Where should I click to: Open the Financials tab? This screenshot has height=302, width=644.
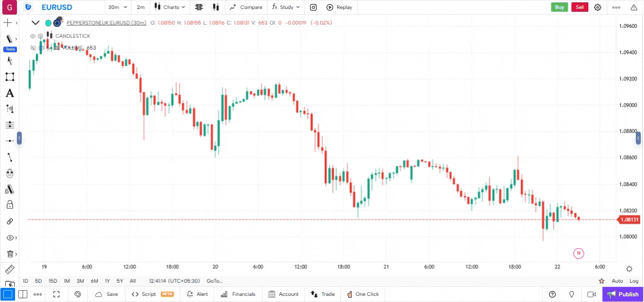click(238, 294)
